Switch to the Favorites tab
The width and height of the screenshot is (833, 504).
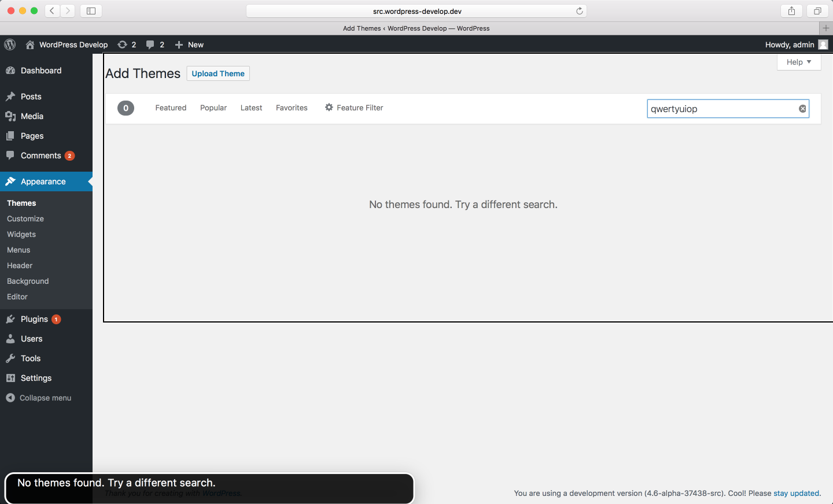click(x=292, y=108)
